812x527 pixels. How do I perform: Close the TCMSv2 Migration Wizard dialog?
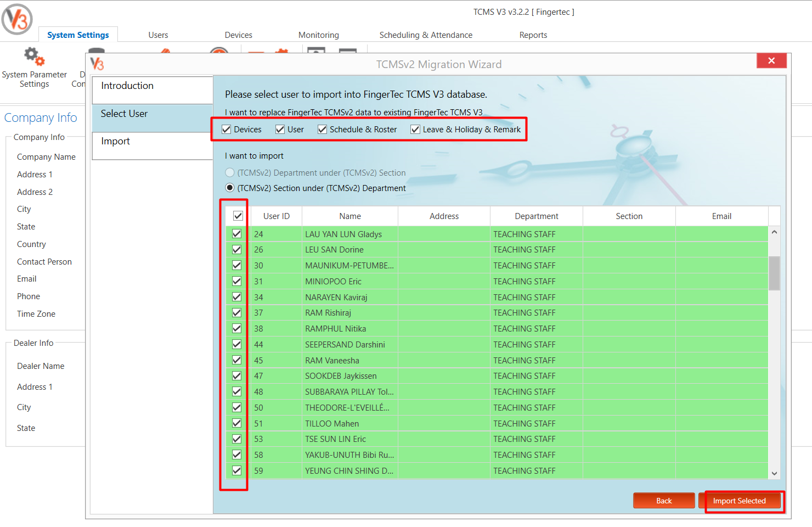point(771,60)
